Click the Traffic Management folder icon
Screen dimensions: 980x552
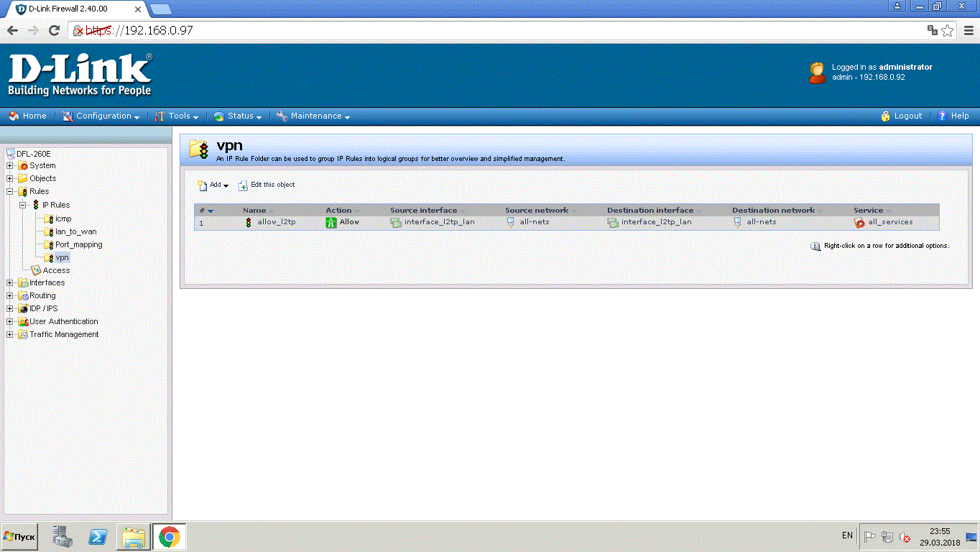[23, 334]
